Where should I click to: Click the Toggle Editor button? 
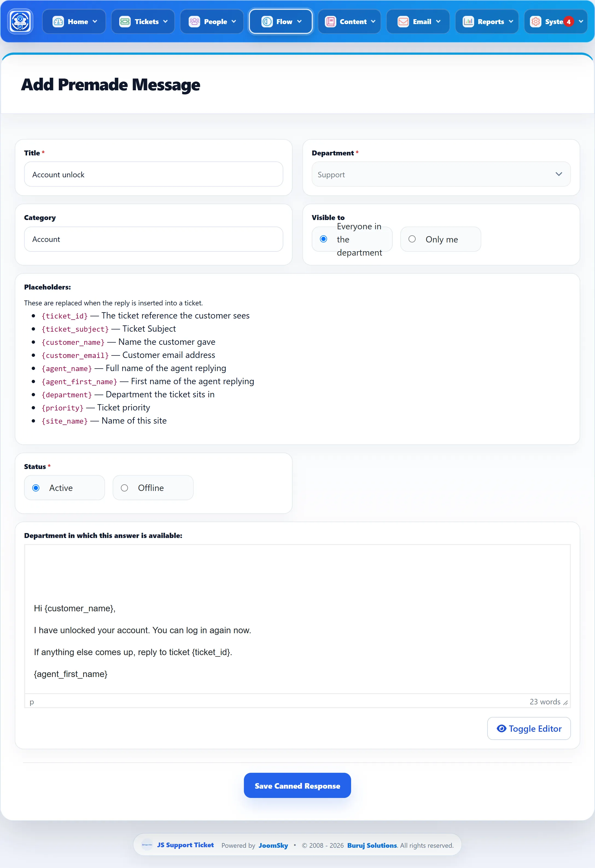click(529, 728)
